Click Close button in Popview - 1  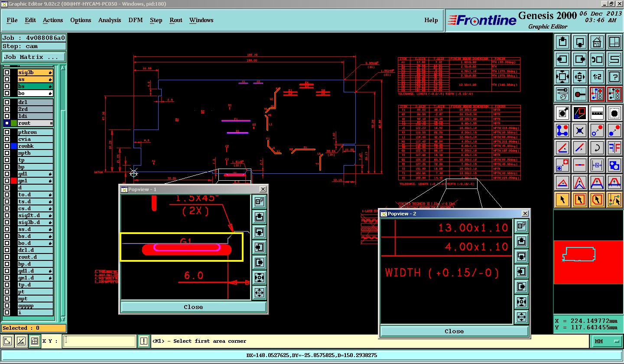193,307
